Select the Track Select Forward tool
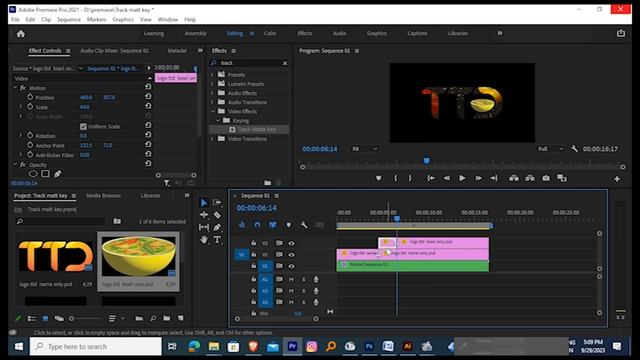The height and width of the screenshot is (360, 640). tap(217, 202)
